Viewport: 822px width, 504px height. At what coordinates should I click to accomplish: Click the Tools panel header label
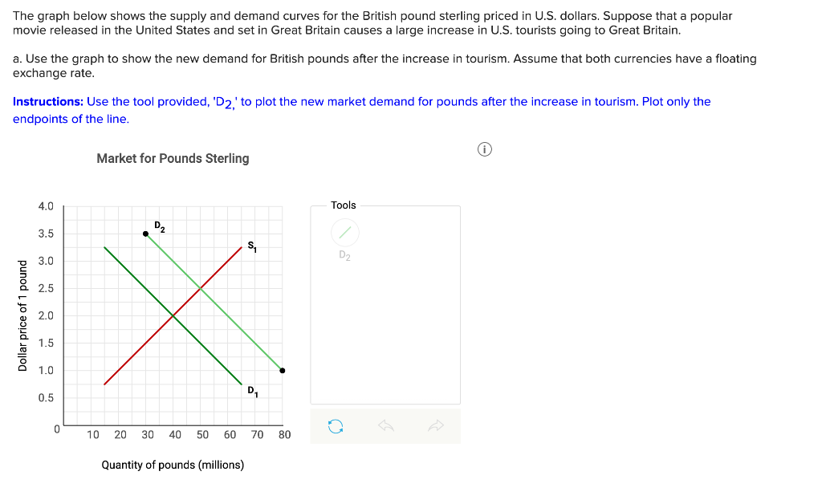[x=344, y=205]
